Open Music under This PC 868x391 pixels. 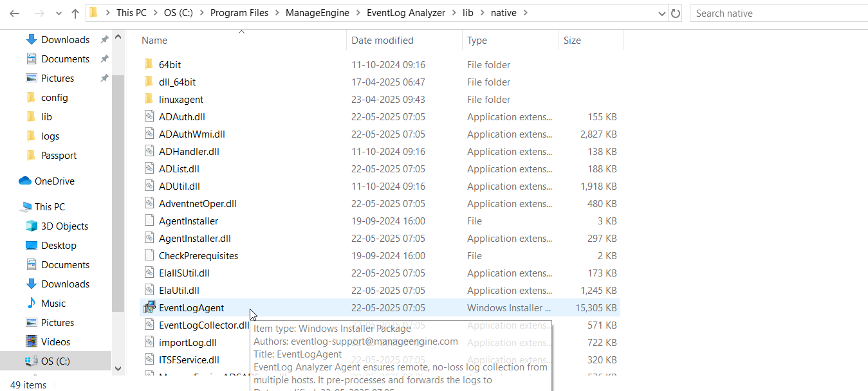coord(53,304)
